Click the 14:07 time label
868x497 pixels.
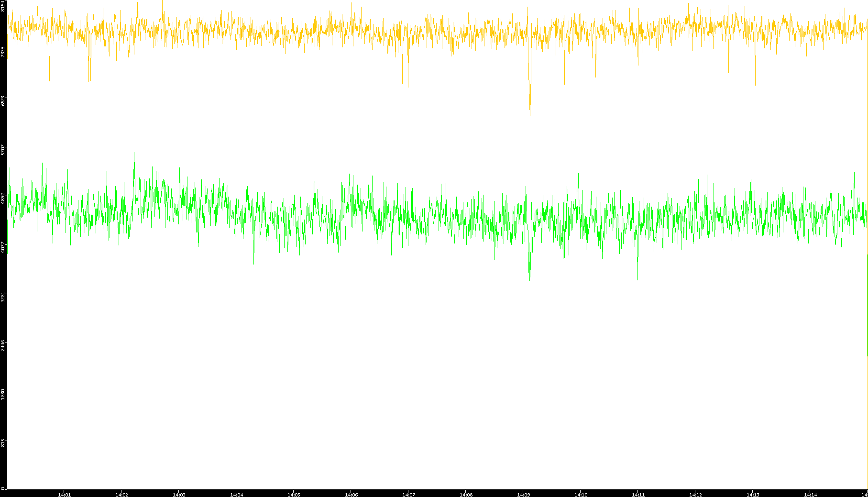click(x=408, y=495)
